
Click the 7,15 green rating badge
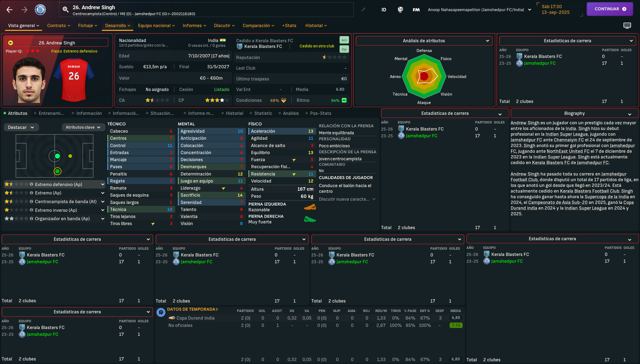[456, 325]
